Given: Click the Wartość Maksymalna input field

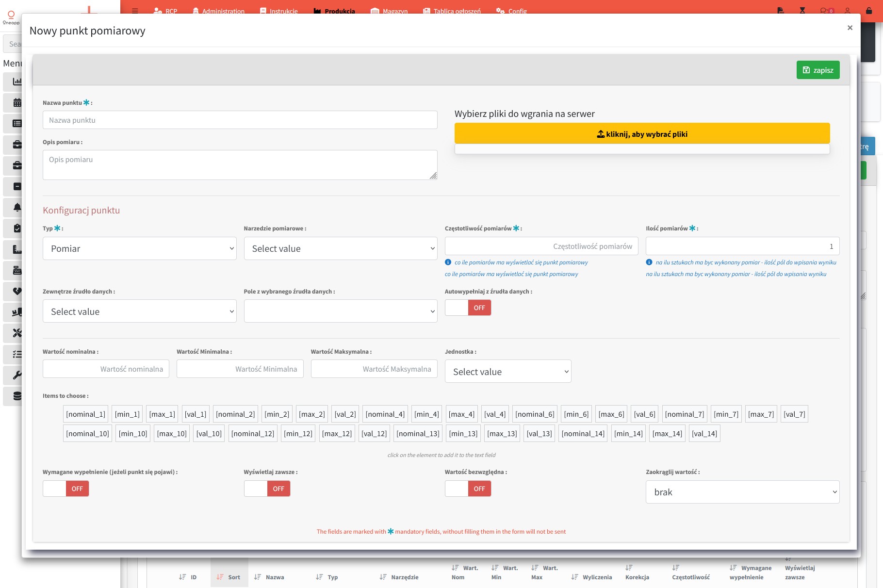Looking at the screenshot, I should tap(374, 369).
